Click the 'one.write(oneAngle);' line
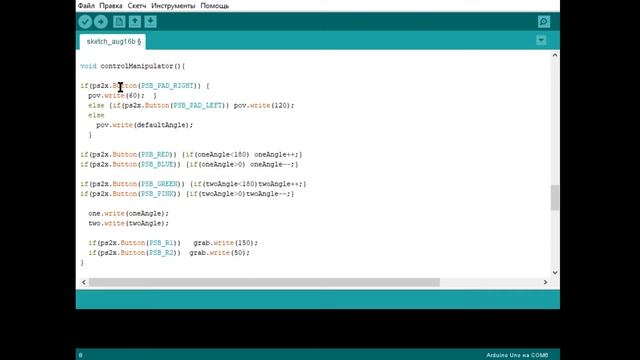 [x=128, y=213]
